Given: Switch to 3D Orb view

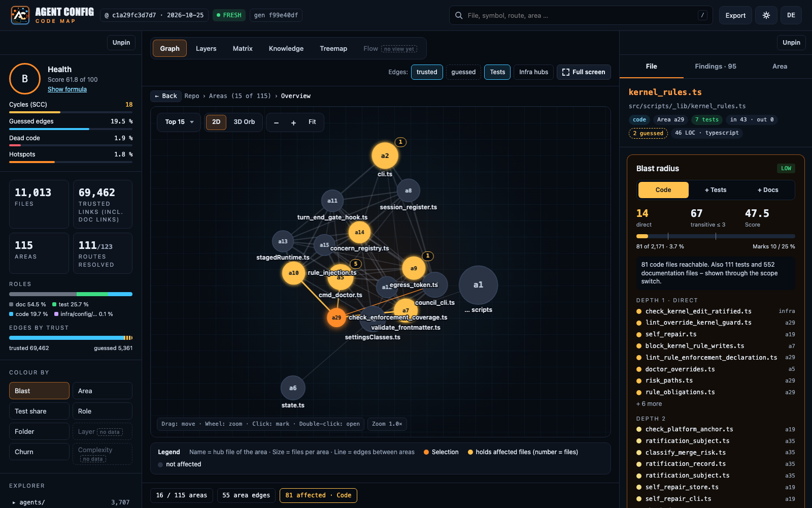Looking at the screenshot, I should [x=244, y=122].
